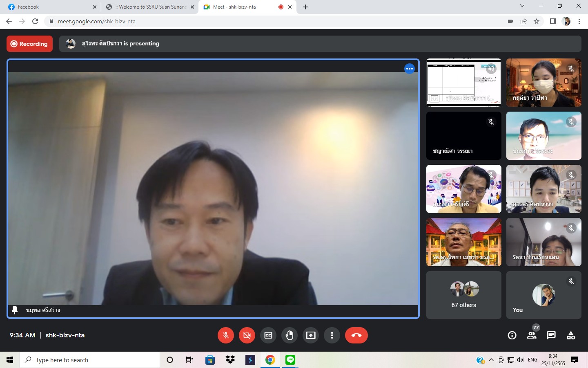Screen dimensions: 588x368
Task: Open the meeting details info icon
Action: pyautogui.click(x=512, y=335)
